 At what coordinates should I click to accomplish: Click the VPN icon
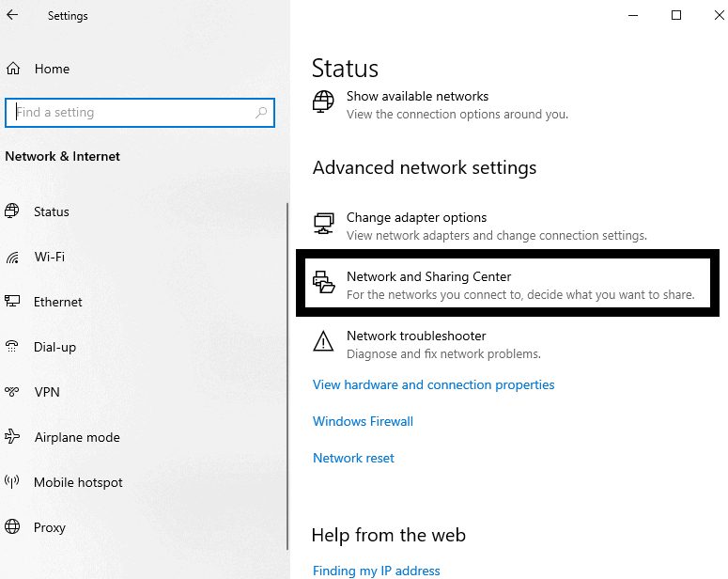coord(13,392)
